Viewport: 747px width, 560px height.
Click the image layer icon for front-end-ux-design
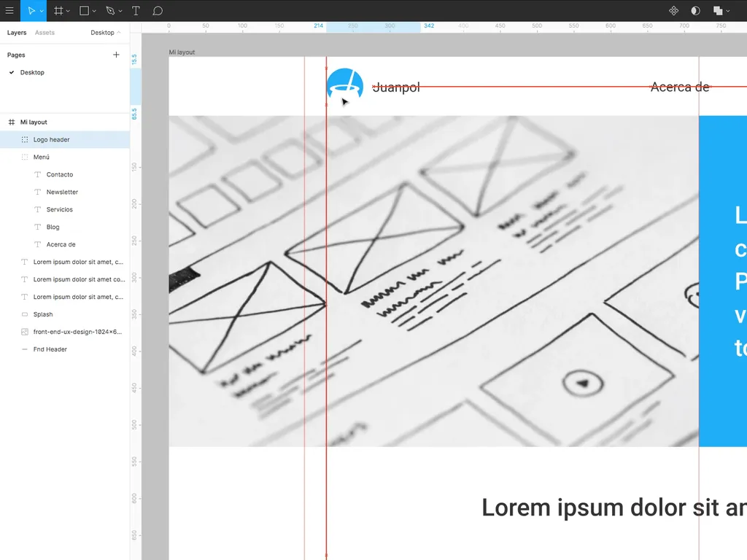point(25,332)
